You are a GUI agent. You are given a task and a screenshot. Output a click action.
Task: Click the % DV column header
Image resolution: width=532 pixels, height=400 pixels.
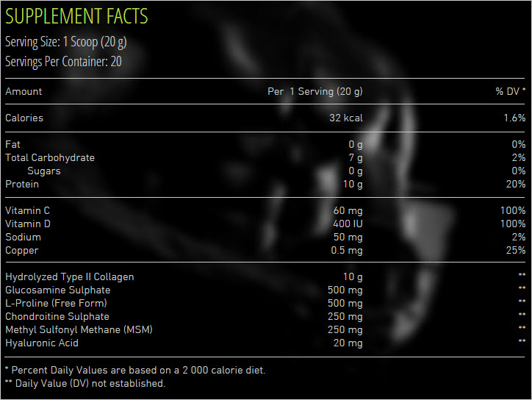tap(511, 92)
